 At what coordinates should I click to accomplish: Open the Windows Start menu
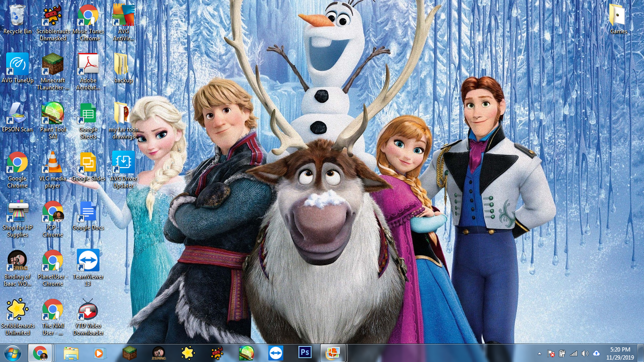(11, 353)
